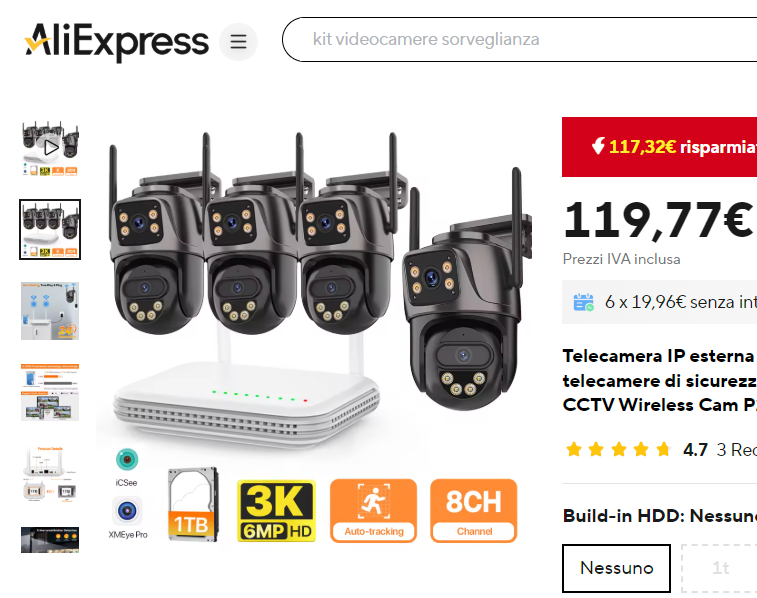Open the 6 x 19,96€ installment info
This screenshot has width=757, height=598.
pos(681,302)
